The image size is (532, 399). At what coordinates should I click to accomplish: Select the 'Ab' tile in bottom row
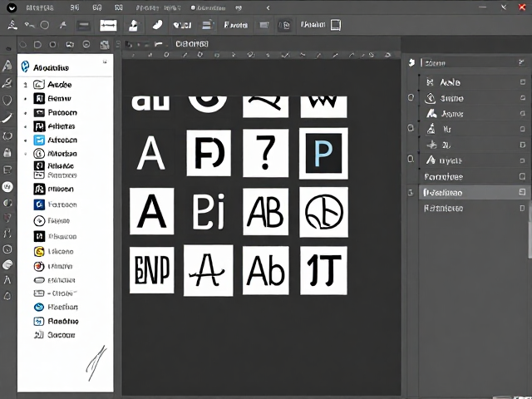pyautogui.click(x=266, y=270)
